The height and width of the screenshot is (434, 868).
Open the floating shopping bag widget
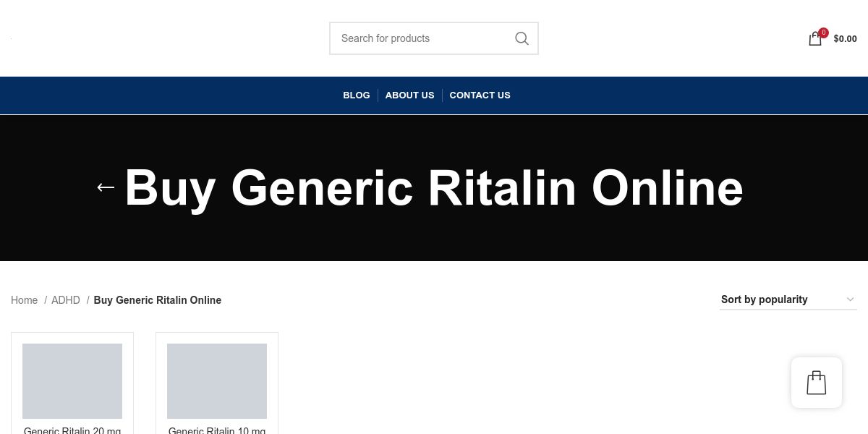817,383
